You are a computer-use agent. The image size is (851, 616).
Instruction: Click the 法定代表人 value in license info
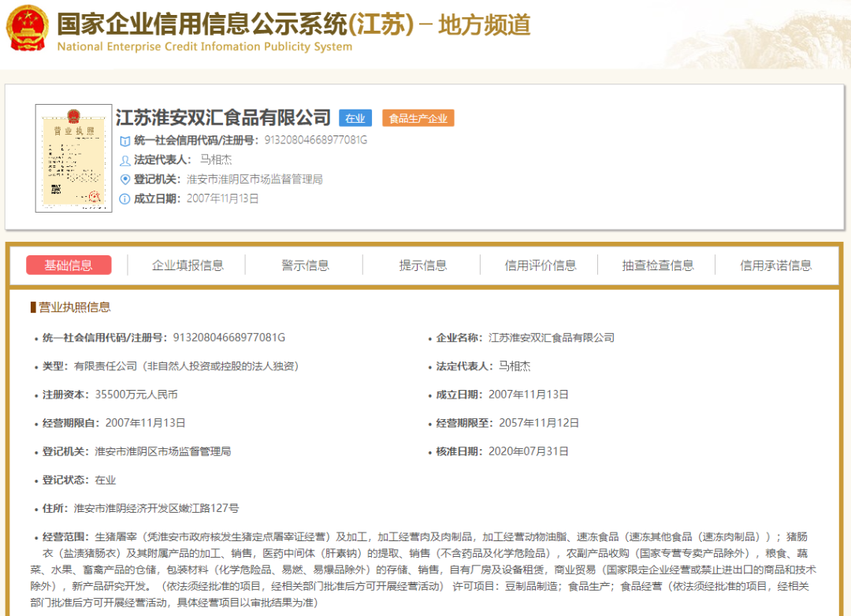coord(515,366)
